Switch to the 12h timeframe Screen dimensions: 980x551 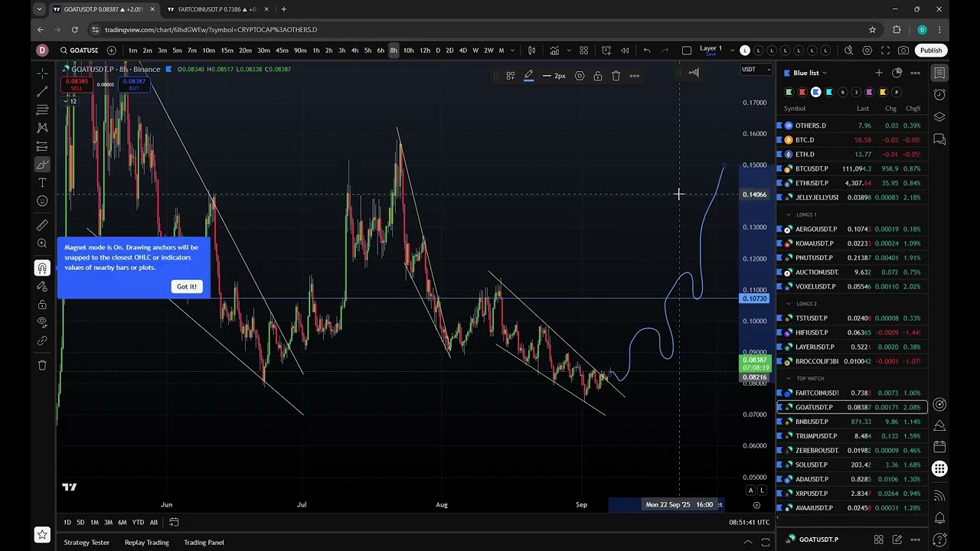click(x=425, y=51)
